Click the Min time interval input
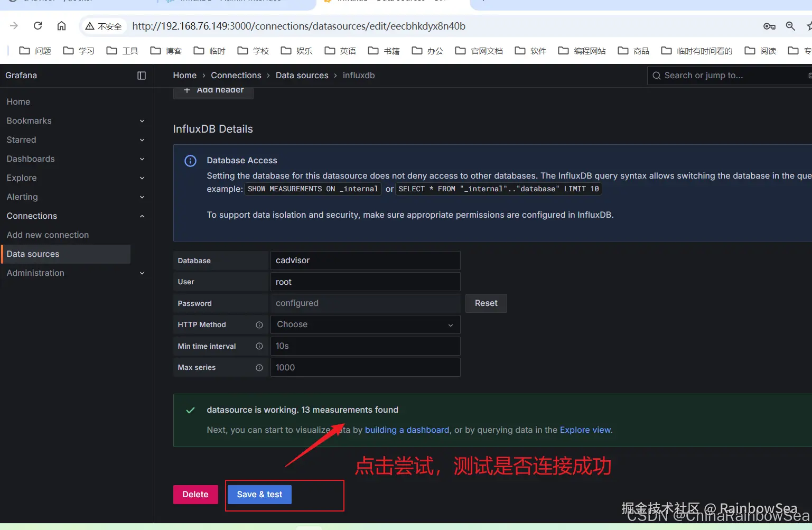Screen dimensions: 812x530 (x=365, y=346)
